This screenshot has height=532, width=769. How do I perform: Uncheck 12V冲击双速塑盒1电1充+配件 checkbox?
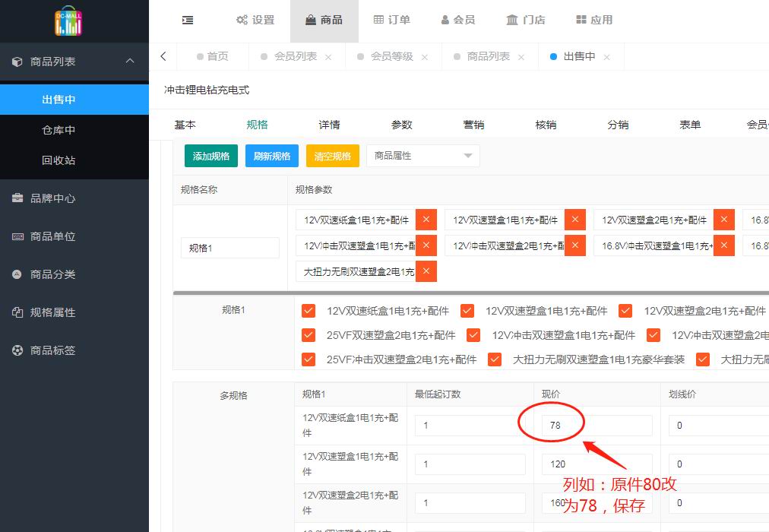coord(473,335)
